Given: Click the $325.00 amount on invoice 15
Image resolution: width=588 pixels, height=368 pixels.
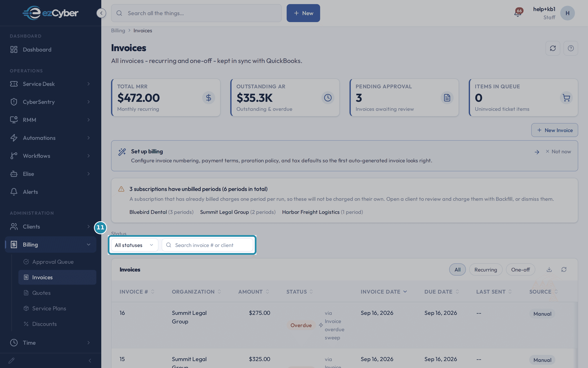Looking at the screenshot, I should [x=259, y=359].
